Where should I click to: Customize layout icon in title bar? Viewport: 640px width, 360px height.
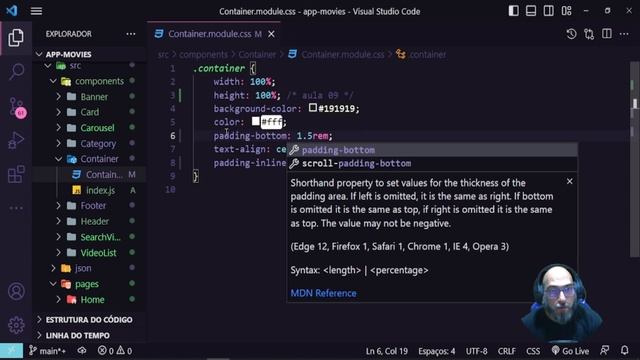point(567,11)
